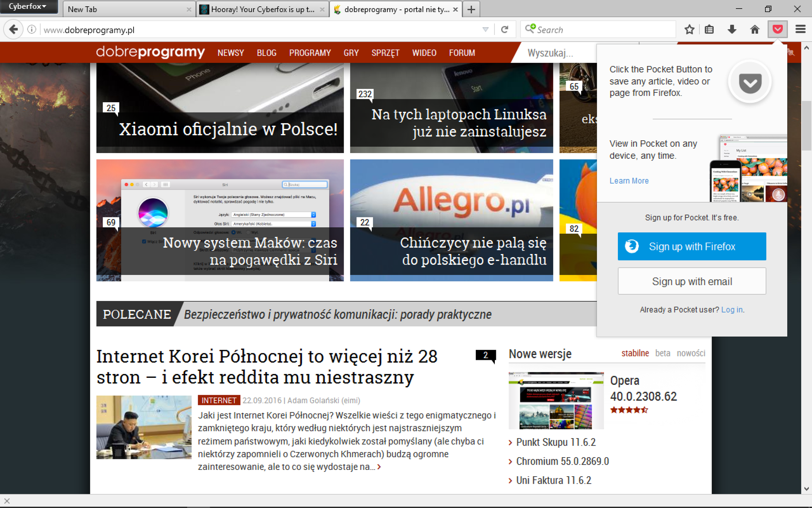The image size is (812, 508).
Task: Open the hamburger menu
Action: (x=800, y=30)
